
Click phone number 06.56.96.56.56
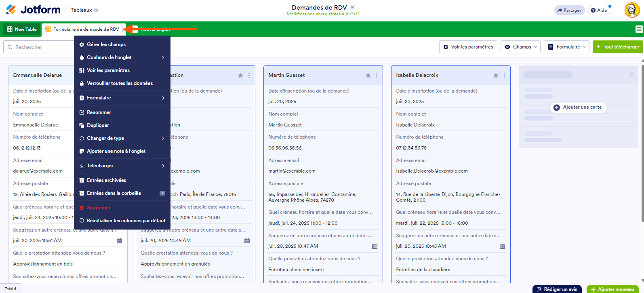point(285,148)
